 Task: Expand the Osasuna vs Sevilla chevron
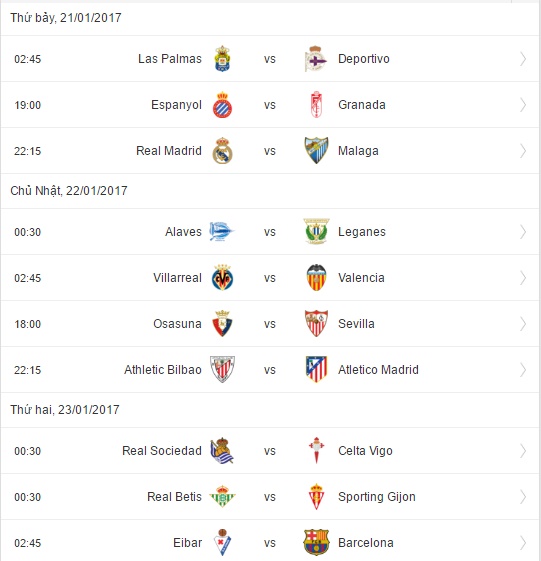[523, 324]
